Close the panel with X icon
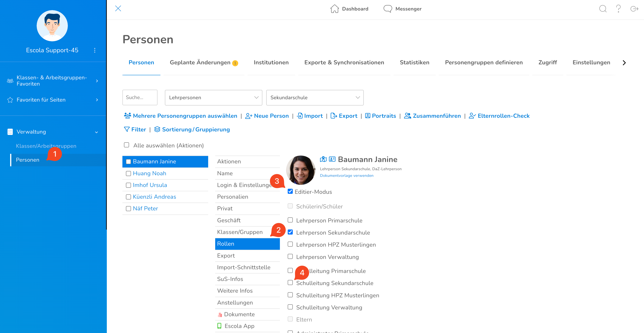This screenshot has width=644, height=333. tap(118, 9)
